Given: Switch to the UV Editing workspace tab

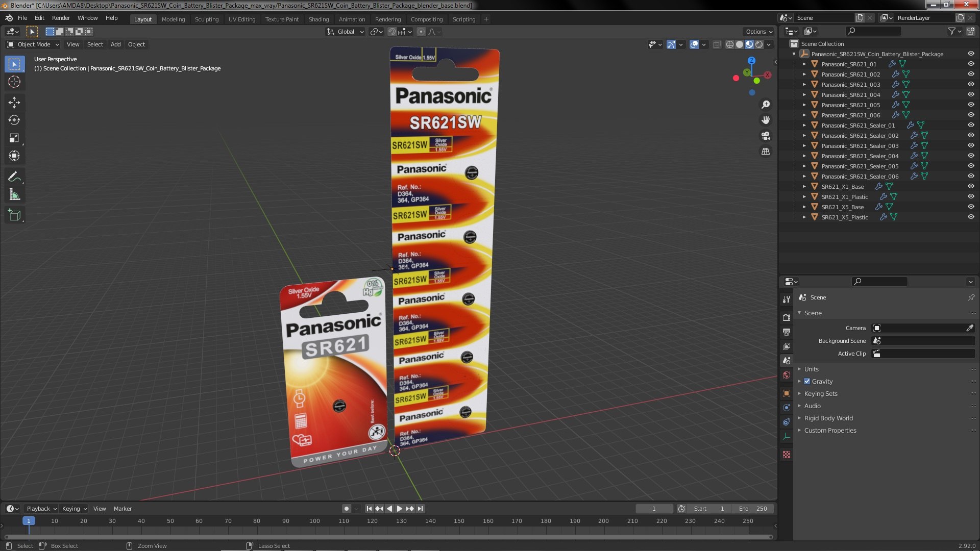Looking at the screenshot, I should point(242,19).
